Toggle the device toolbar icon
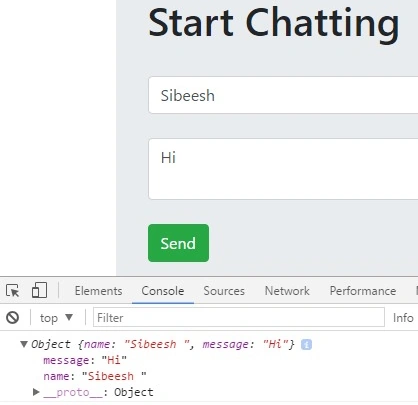Viewport: 418px width, 405px height. point(39,290)
